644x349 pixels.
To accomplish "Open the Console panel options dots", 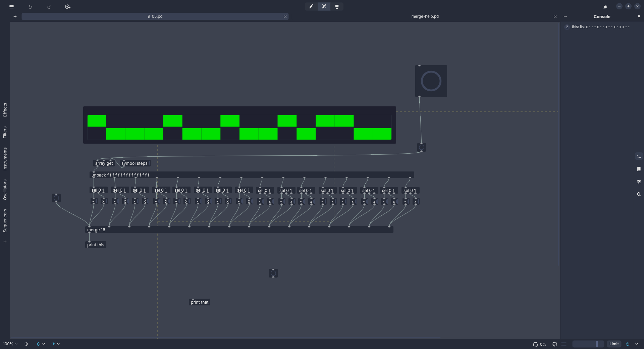I will [565, 16].
